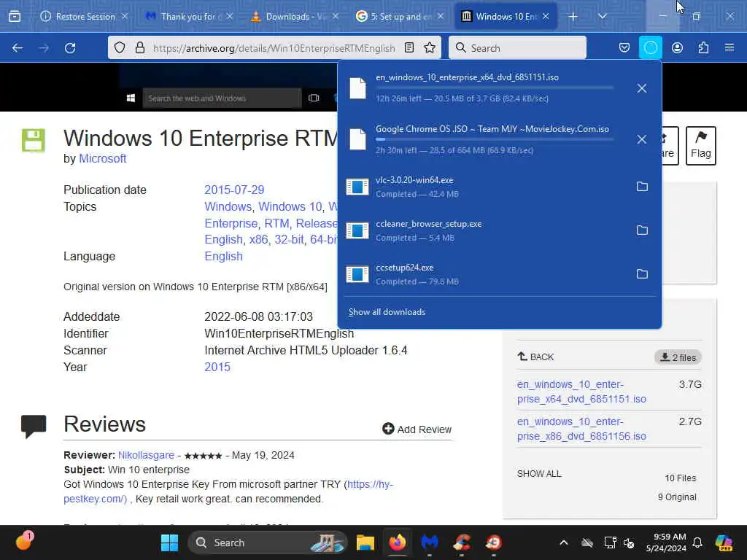
Task: Open File Explorer from the taskbar
Action: click(x=365, y=542)
